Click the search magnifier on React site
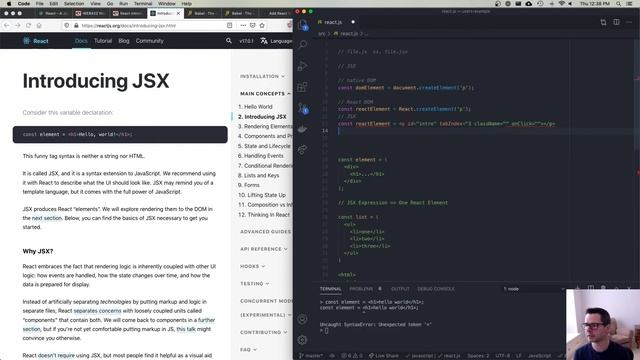The image size is (640, 360). click(x=229, y=41)
